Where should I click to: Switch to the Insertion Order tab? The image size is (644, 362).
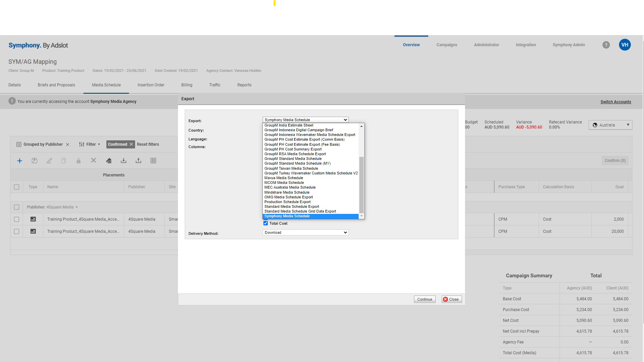click(151, 85)
